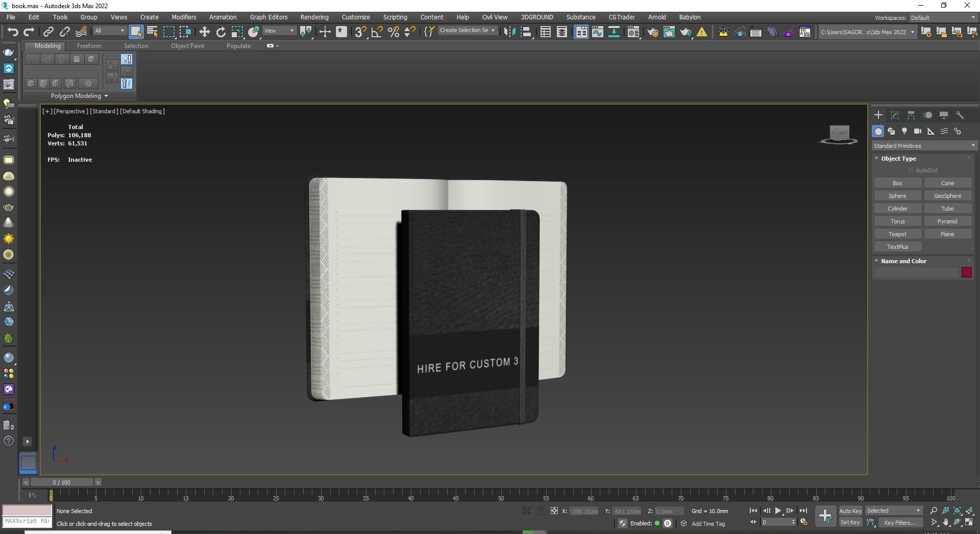Screen dimensions: 980x534
Task: Create a Teapot primitive
Action: pos(897,234)
